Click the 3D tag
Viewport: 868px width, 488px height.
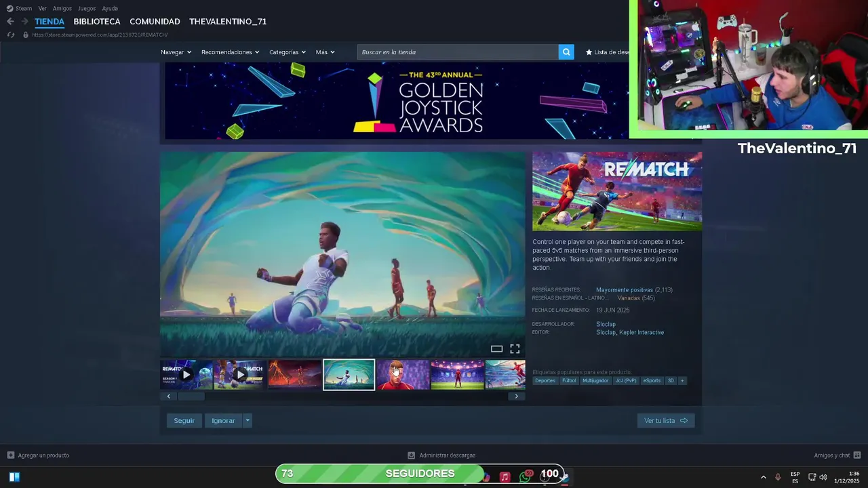pos(671,381)
